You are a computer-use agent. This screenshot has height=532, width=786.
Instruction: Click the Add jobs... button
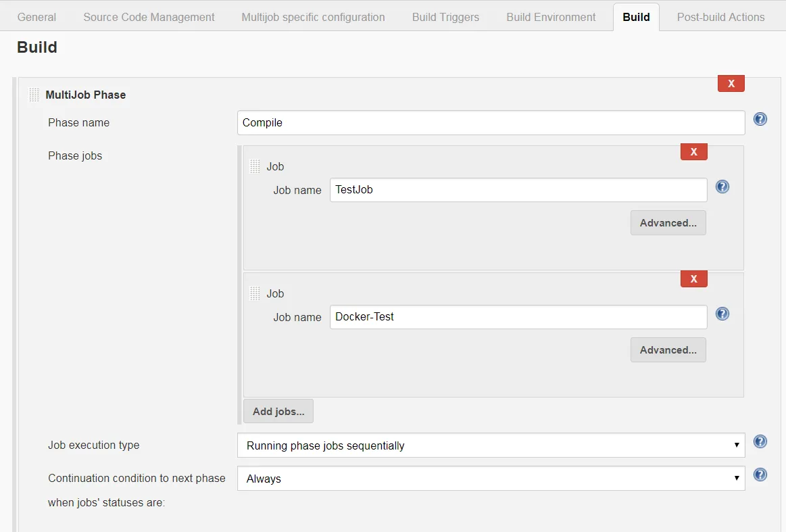(278, 411)
